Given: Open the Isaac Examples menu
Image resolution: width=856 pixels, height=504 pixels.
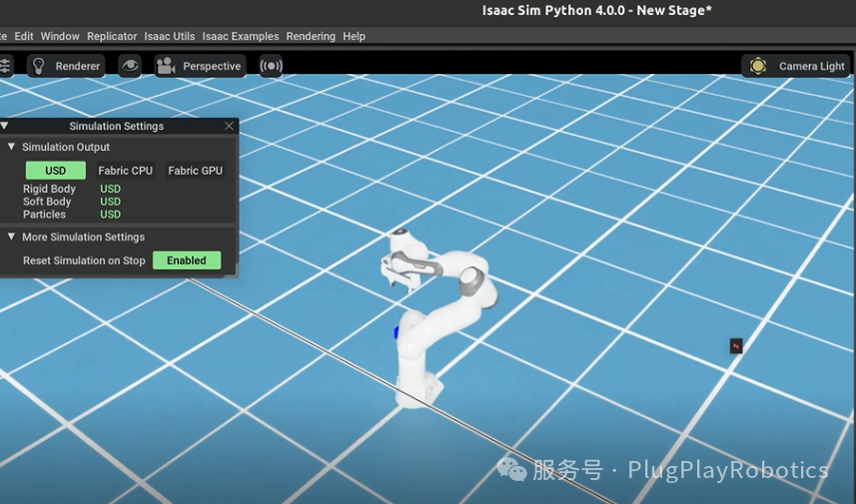Looking at the screenshot, I should pyautogui.click(x=241, y=36).
